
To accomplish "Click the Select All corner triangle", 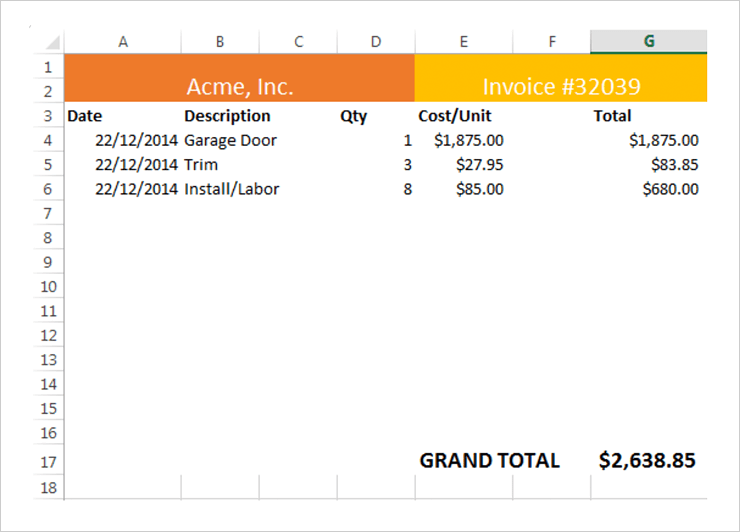I will (52, 42).
